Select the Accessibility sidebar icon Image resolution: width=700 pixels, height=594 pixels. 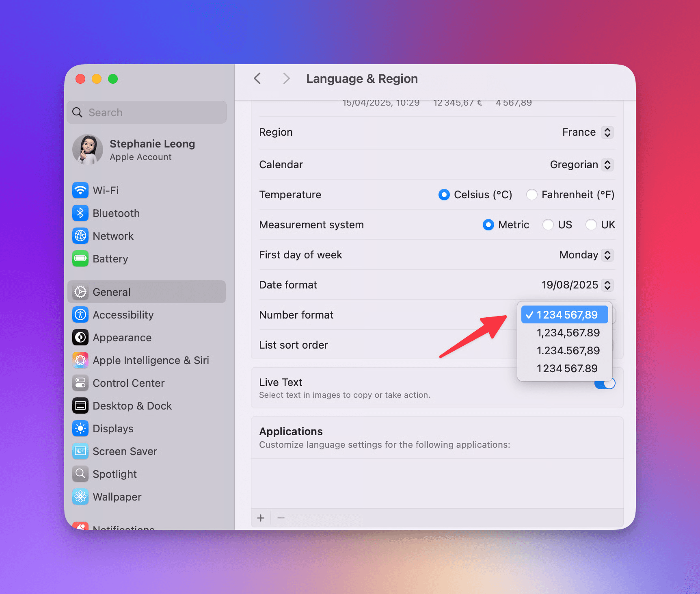pyautogui.click(x=80, y=314)
